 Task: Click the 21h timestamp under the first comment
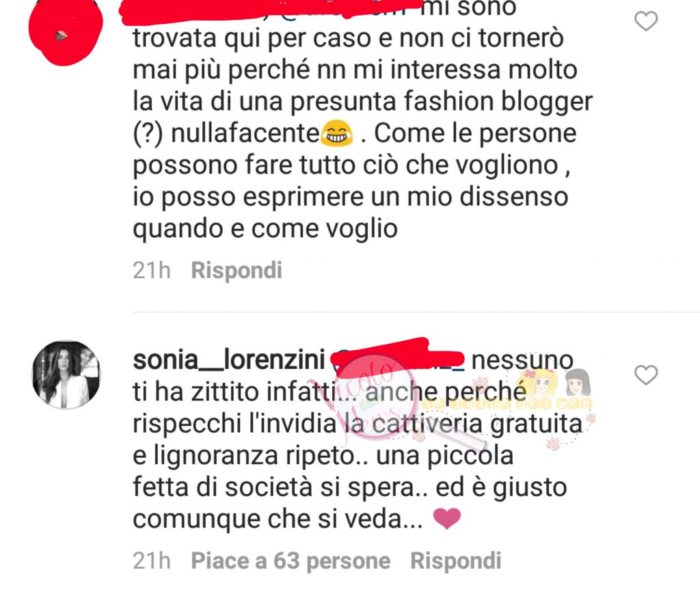coord(152,271)
